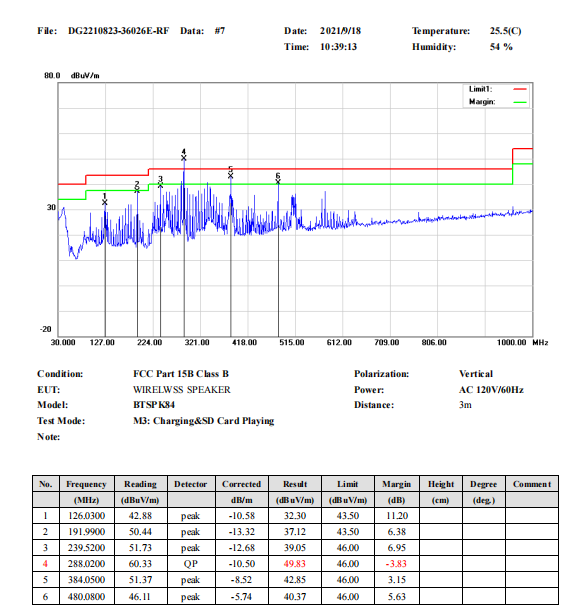Screen dimensions: 571x615
Task: Click the QP detector cell
Action: click(191, 564)
